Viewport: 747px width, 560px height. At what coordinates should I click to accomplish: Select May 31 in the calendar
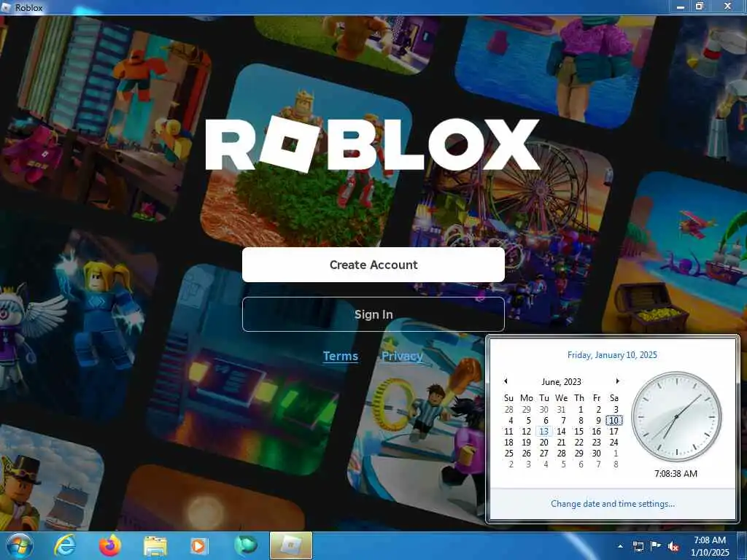(x=561, y=410)
